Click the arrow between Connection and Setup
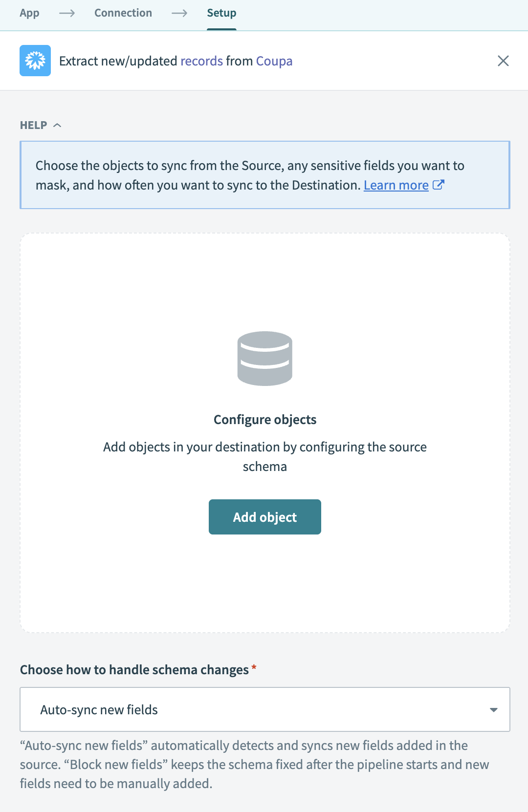 click(x=179, y=13)
